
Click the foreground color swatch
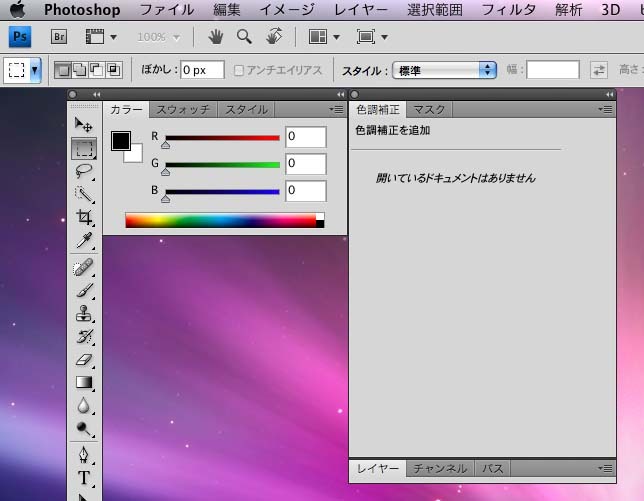[121, 141]
